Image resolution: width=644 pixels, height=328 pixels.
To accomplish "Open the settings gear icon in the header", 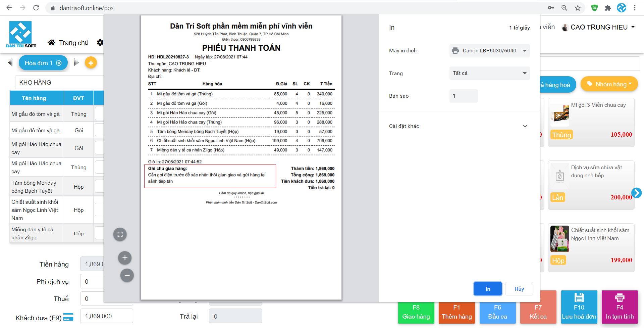I will pyautogui.click(x=100, y=43).
